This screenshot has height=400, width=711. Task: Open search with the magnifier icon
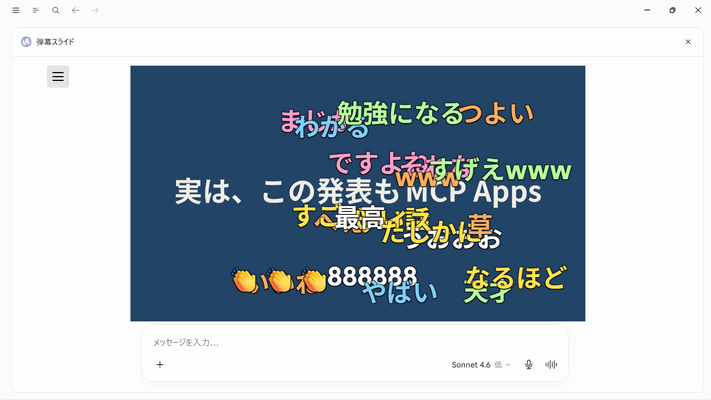[x=56, y=10]
